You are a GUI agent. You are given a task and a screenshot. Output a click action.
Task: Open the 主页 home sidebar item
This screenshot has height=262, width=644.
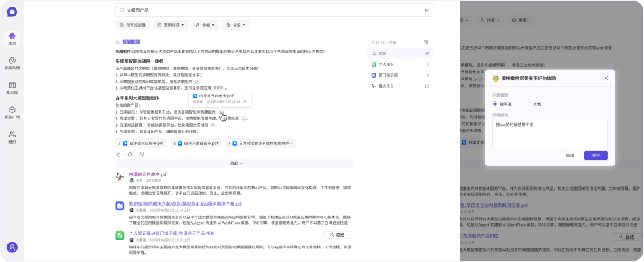(12, 38)
